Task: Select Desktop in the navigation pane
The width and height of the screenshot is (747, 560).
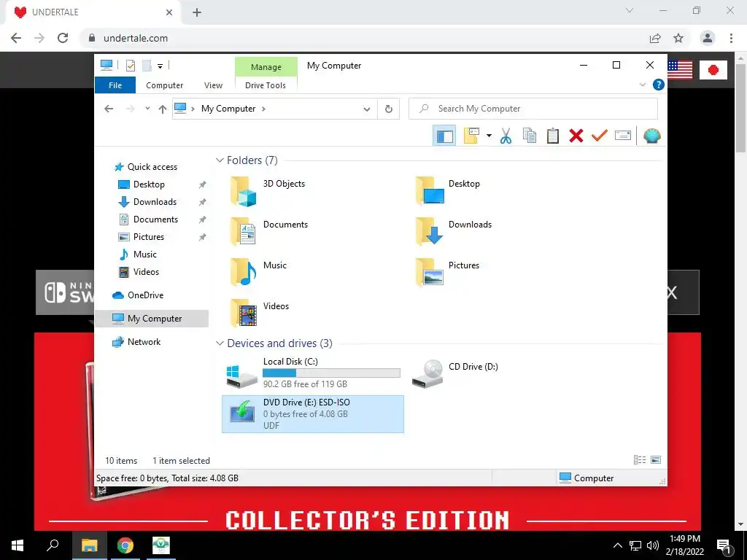Action: 149,184
